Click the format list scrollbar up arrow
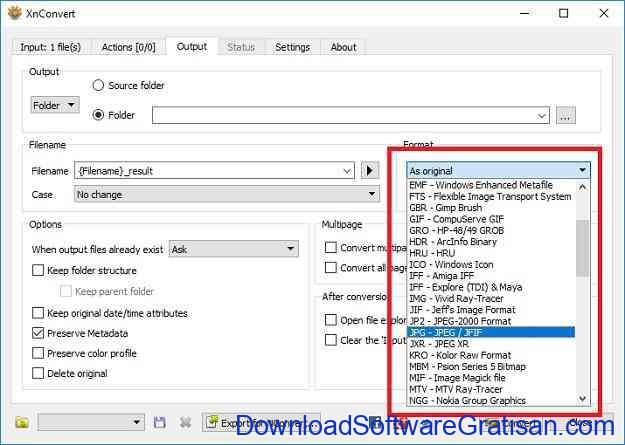 click(x=582, y=187)
